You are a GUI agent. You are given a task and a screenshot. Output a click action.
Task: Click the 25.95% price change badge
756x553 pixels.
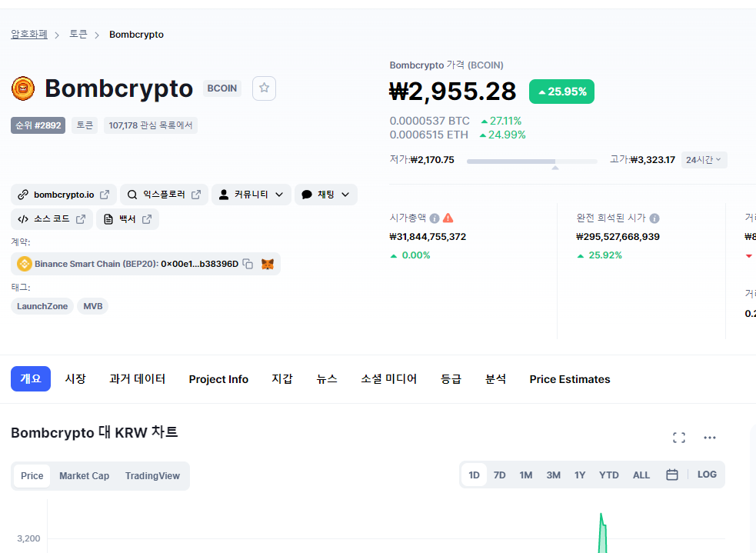click(561, 92)
